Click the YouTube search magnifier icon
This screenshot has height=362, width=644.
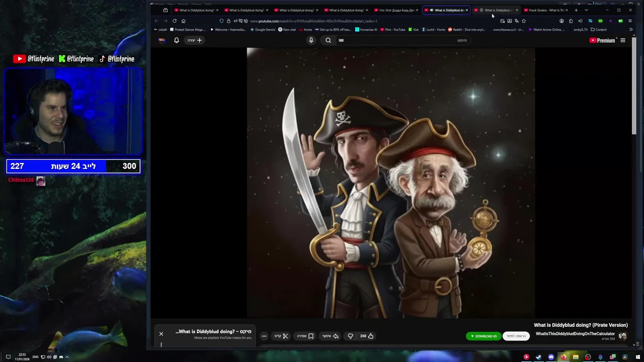[x=328, y=40]
